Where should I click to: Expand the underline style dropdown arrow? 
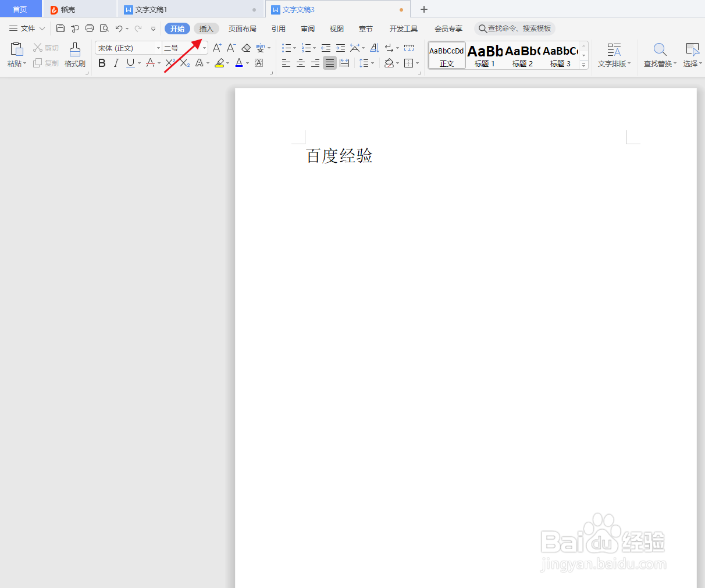[x=140, y=63]
